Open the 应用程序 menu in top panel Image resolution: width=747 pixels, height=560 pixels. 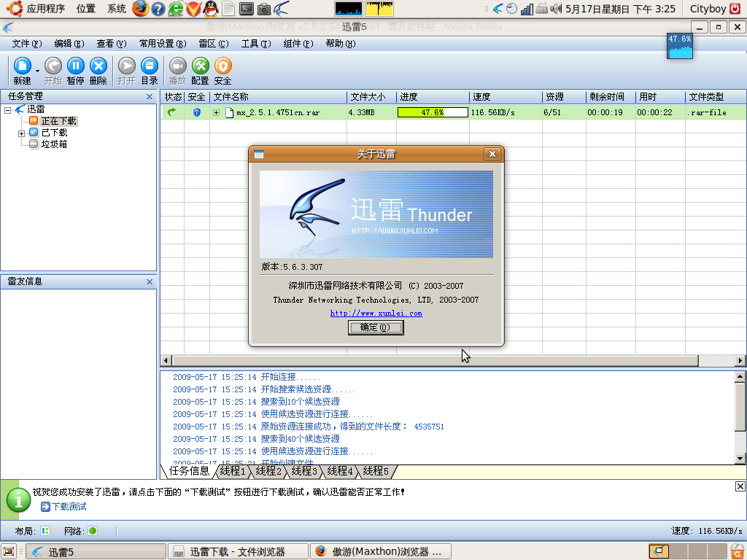(36, 9)
